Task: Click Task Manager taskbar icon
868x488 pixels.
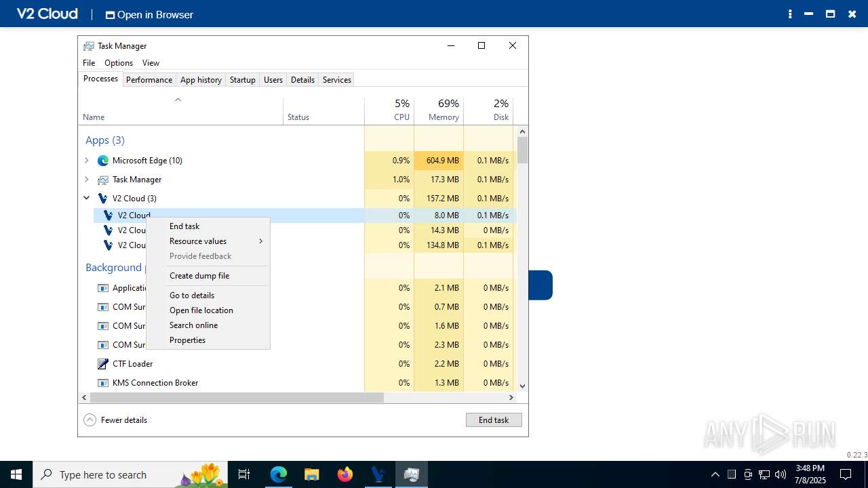Action: click(x=411, y=474)
